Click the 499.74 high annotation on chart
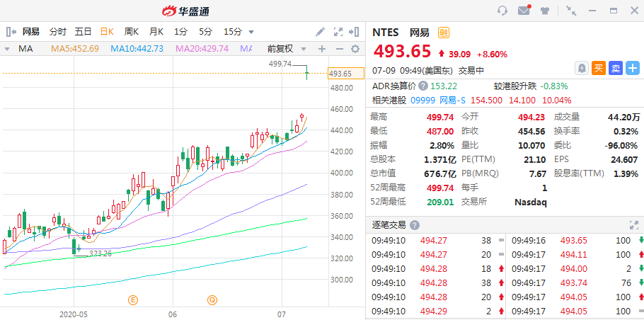644x320 pixels. tap(280, 64)
